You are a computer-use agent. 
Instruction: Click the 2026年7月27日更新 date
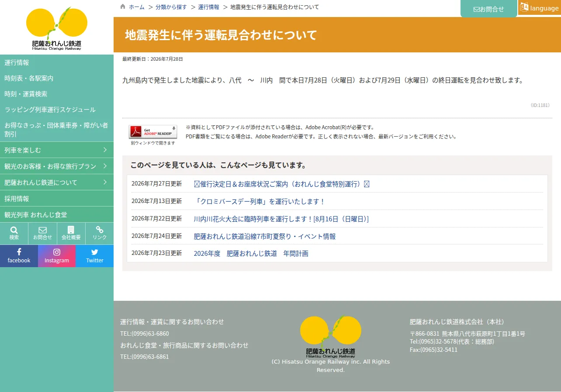(x=156, y=184)
